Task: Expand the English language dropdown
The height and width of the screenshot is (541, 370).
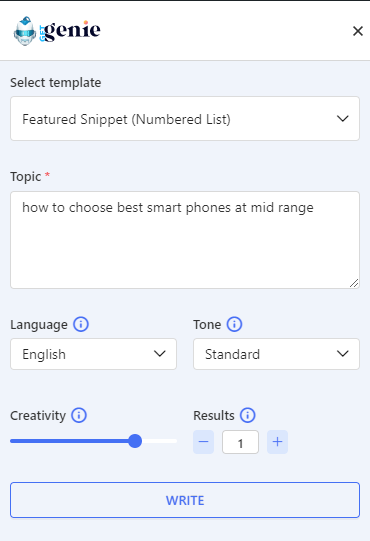Action: click(x=94, y=354)
